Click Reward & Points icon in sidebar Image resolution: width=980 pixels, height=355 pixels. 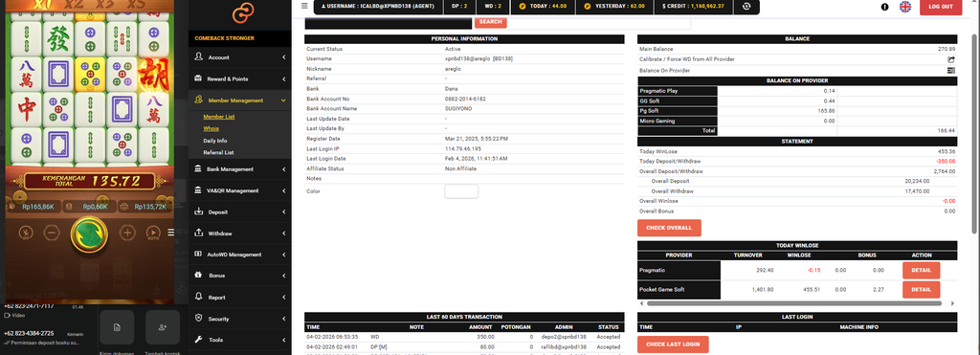pyautogui.click(x=198, y=78)
